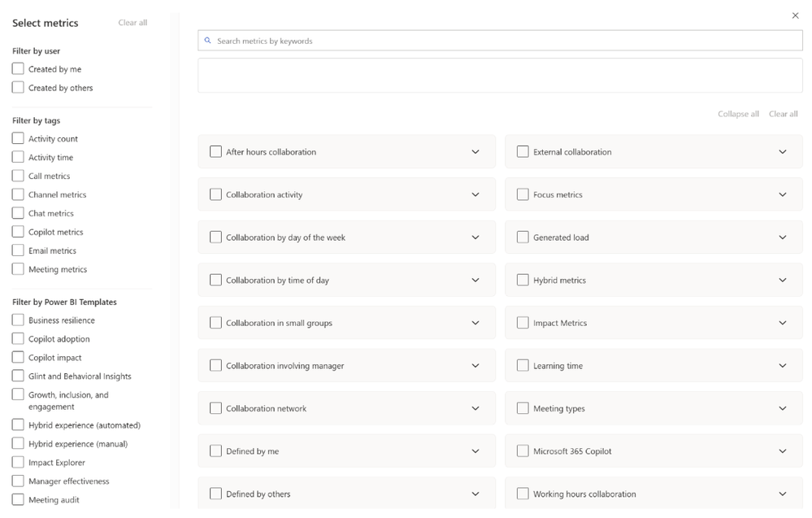Expand the Meeting types section

(x=783, y=409)
